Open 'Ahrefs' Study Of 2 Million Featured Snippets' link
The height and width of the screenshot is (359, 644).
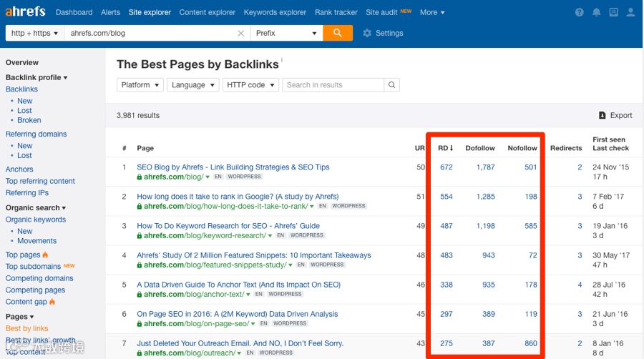[254, 255]
